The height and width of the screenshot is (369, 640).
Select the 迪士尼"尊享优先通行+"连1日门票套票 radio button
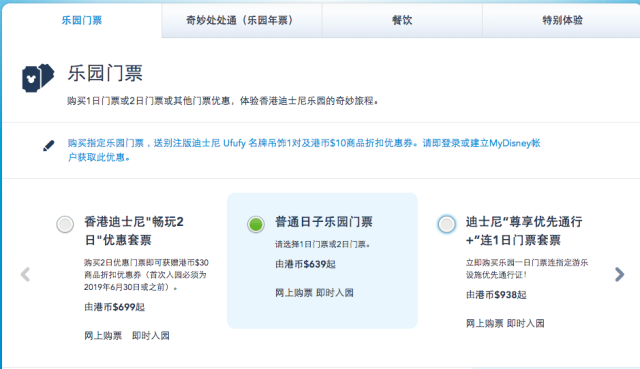tap(447, 224)
